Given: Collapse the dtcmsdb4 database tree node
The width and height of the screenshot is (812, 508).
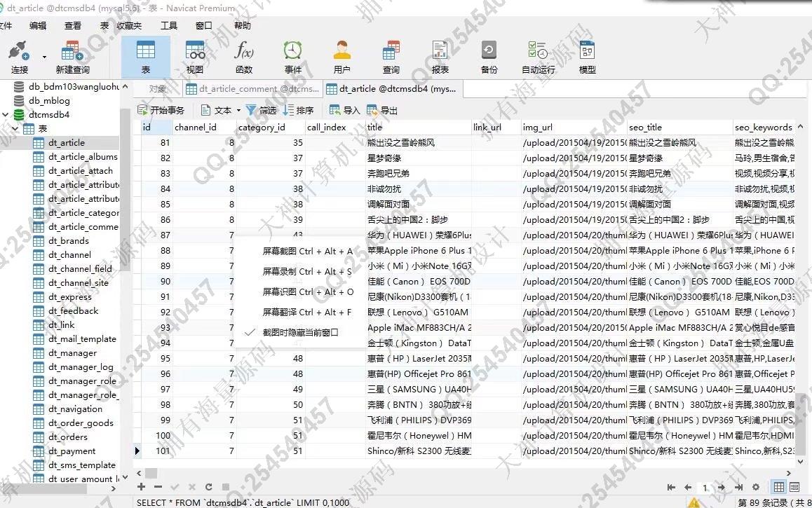Looking at the screenshot, I should coord(6,115).
